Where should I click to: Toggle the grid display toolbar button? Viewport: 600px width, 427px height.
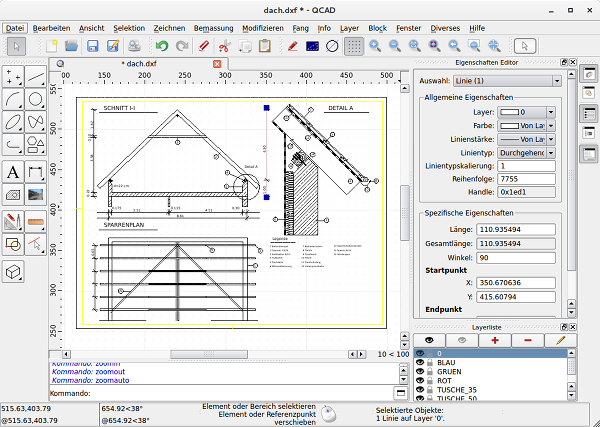(353, 46)
